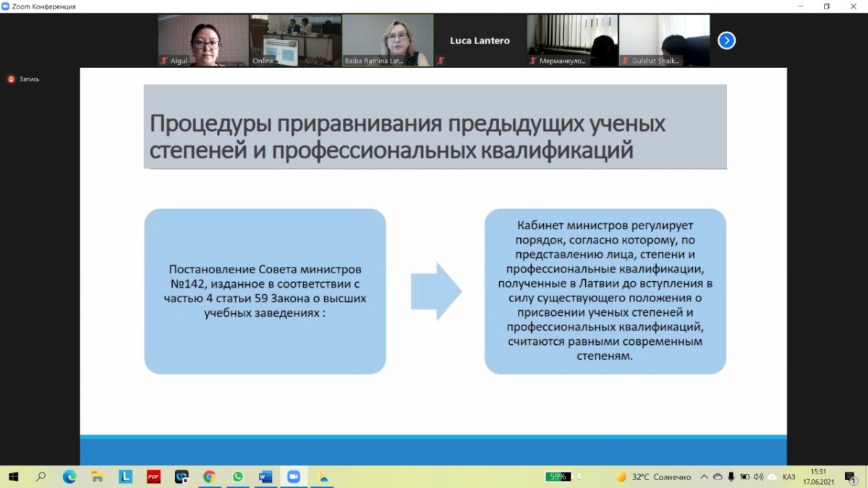868x488 pixels.
Task: Open Microsoft Edge browser
Action: [x=69, y=476]
